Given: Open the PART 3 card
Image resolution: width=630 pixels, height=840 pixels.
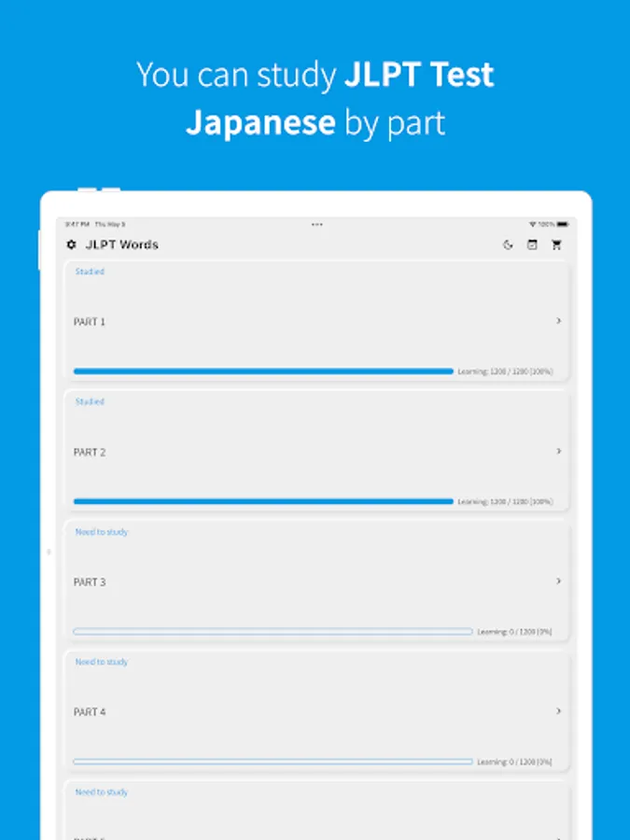Looking at the screenshot, I should click(316, 581).
